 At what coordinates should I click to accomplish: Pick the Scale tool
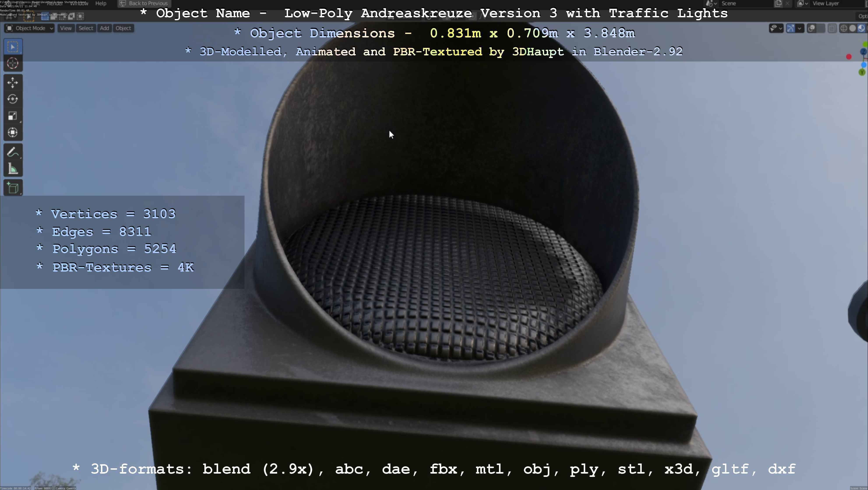13,116
